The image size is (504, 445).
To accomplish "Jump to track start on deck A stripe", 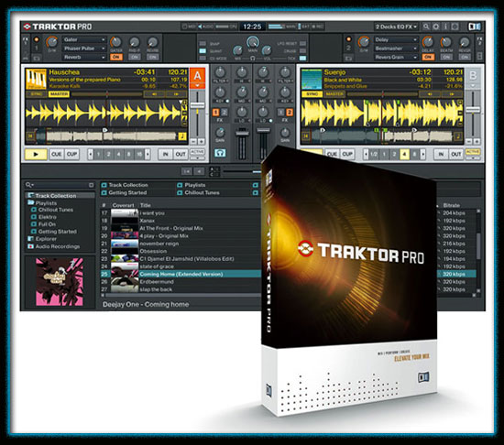I will (x=30, y=136).
